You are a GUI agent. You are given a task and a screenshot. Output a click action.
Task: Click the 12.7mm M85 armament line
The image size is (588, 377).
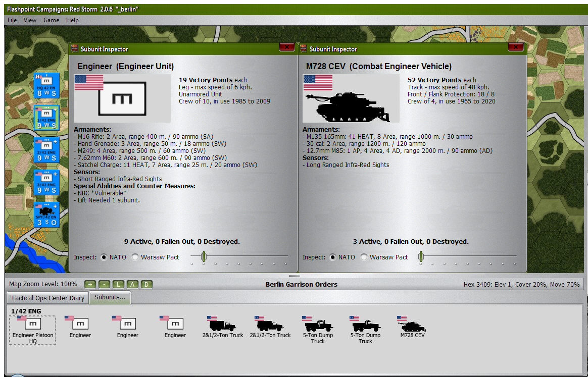coord(398,151)
